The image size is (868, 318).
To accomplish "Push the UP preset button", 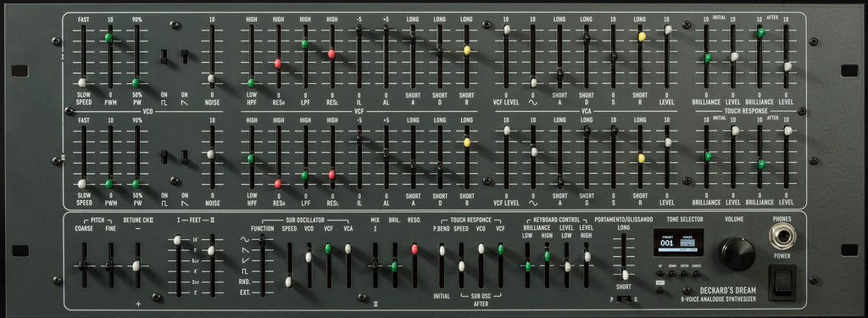I will pos(660,273).
